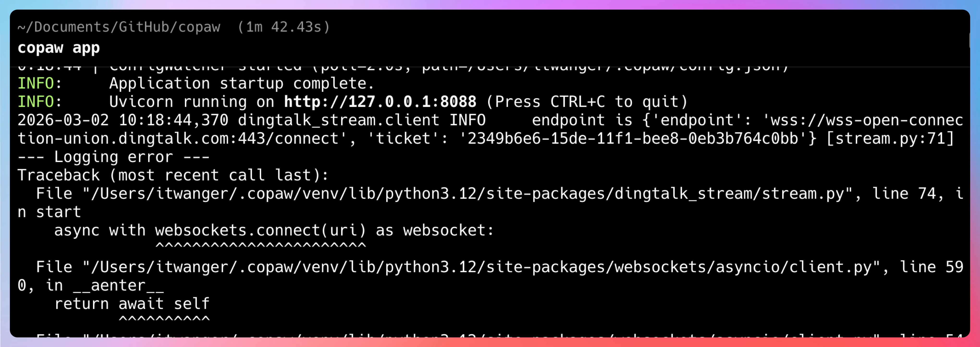The width and height of the screenshot is (980, 347).
Task: Click the "Application startup complete." message
Action: pos(242,84)
